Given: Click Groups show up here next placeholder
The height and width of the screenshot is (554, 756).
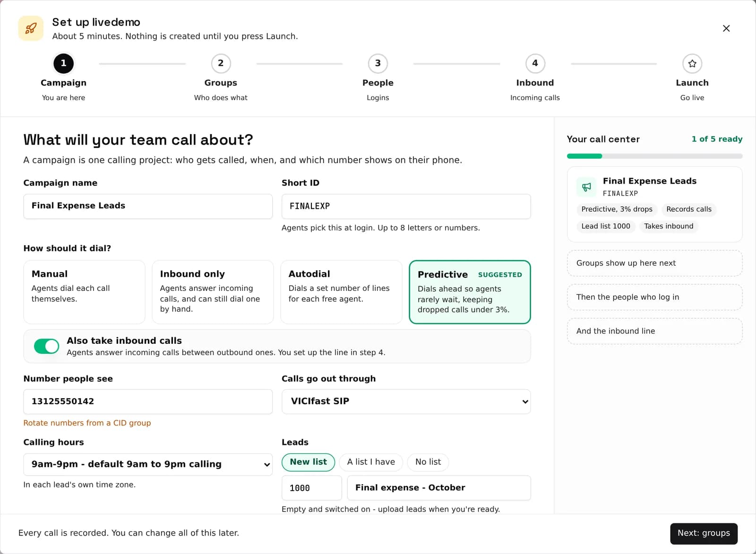Looking at the screenshot, I should (654, 263).
